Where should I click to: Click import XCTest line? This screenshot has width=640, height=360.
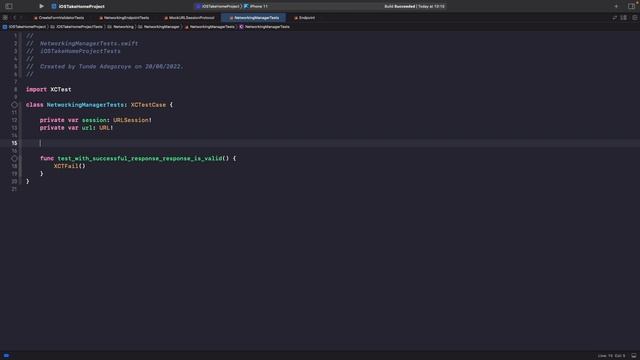[x=49, y=89]
